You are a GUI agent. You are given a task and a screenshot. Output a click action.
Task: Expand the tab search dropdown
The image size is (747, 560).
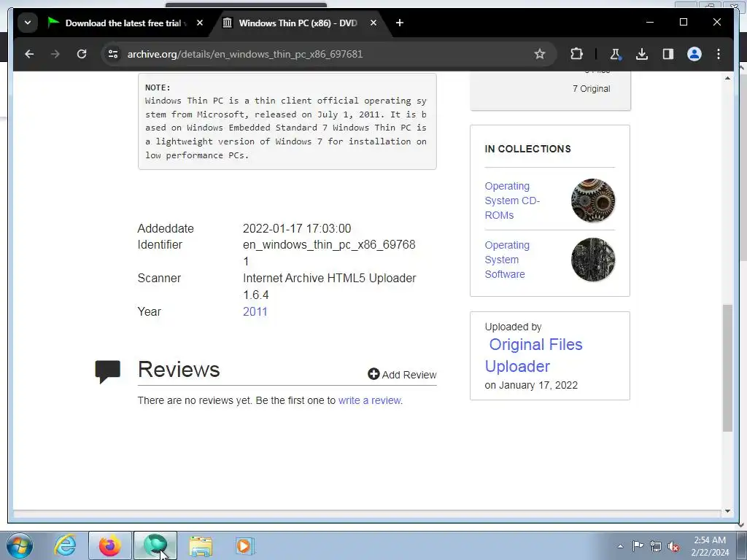(28, 23)
